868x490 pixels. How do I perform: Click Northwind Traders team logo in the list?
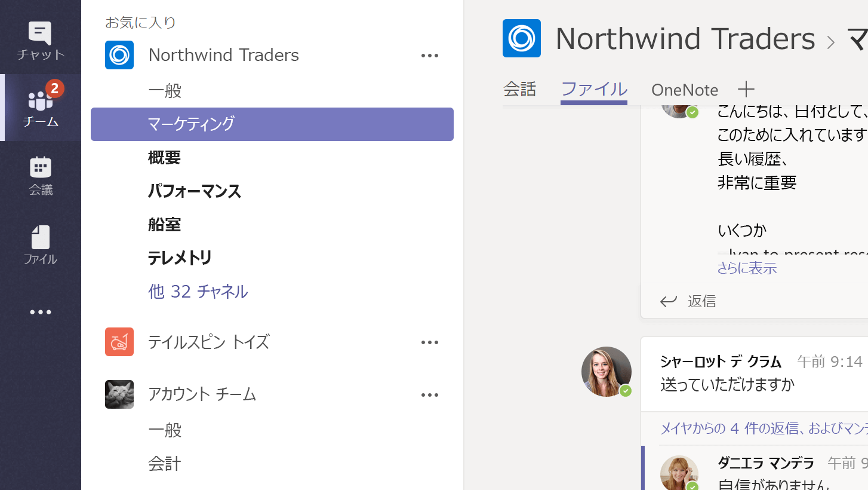tap(119, 55)
